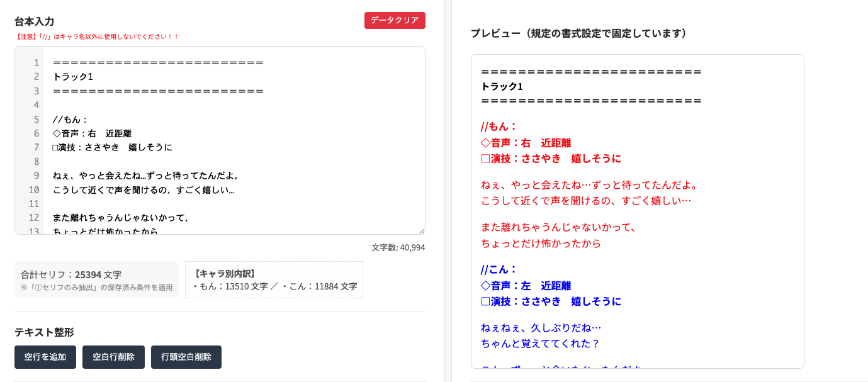The height and width of the screenshot is (382, 868).
Task: Click the red //もん： label in preview
Action: [499, 126]
